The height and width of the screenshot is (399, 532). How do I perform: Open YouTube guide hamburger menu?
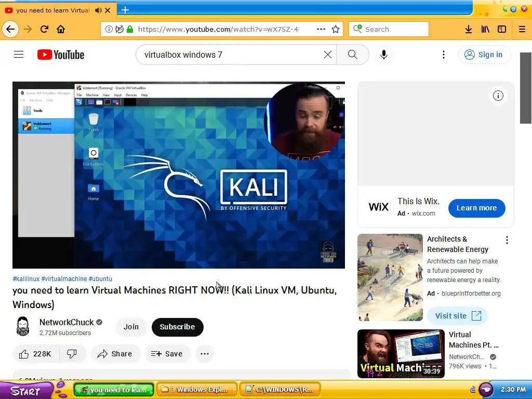coord(19,54)
